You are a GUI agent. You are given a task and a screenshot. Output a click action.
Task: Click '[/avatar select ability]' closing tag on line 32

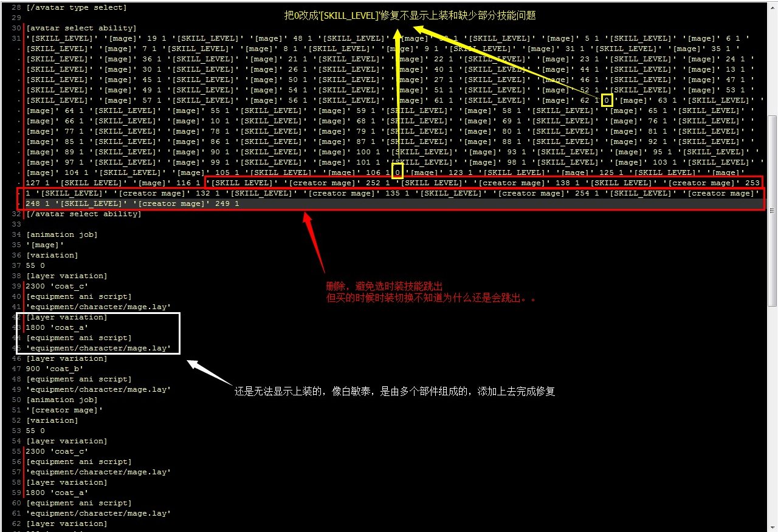(x=84, y=214)
